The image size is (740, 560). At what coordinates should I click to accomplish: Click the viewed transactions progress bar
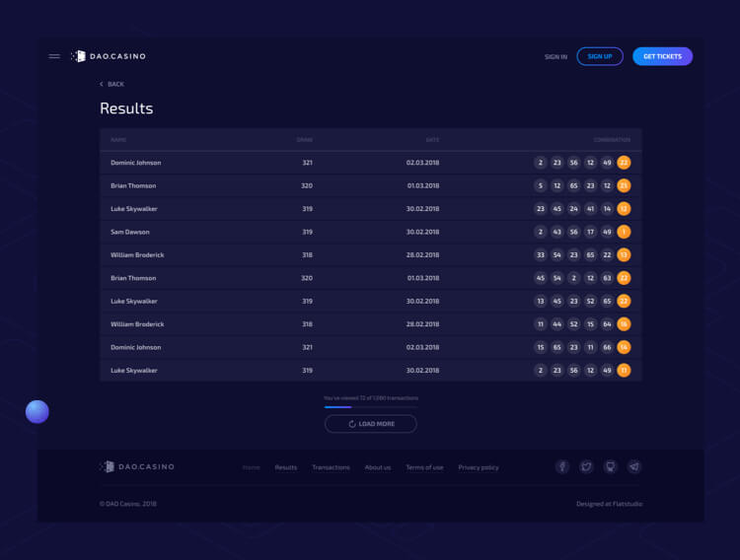pos(370,406)
